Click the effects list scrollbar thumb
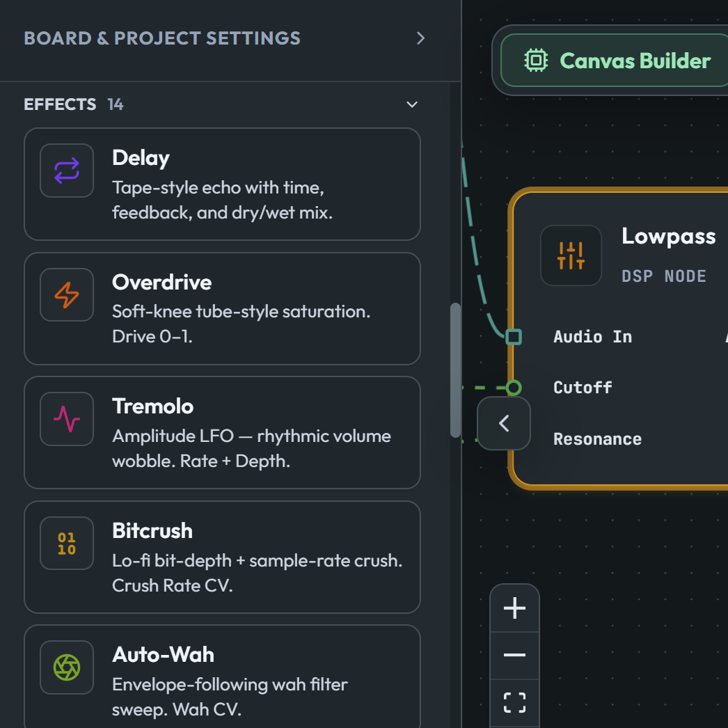Viewport: 728px width, 728px height. 455,370
